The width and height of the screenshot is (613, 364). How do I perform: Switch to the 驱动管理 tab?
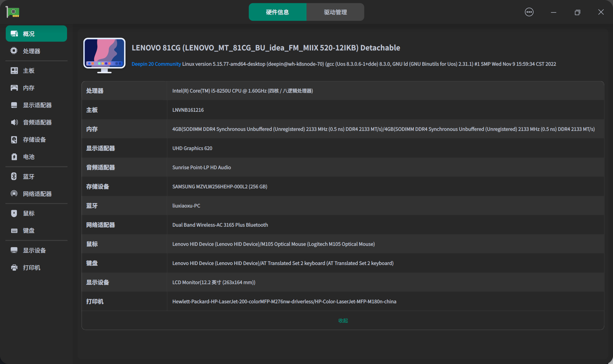(x=335, y=12)
